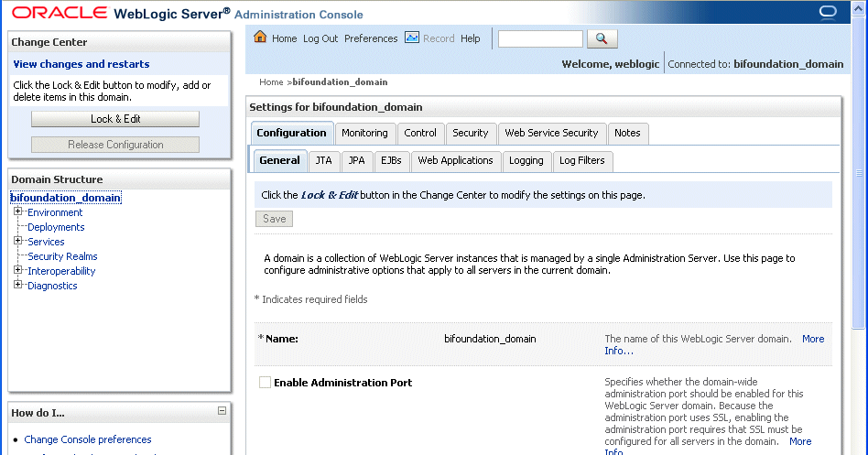Viewport: 868px width, 455px height.
Task: Open the Notes tab
Action: 628,134
